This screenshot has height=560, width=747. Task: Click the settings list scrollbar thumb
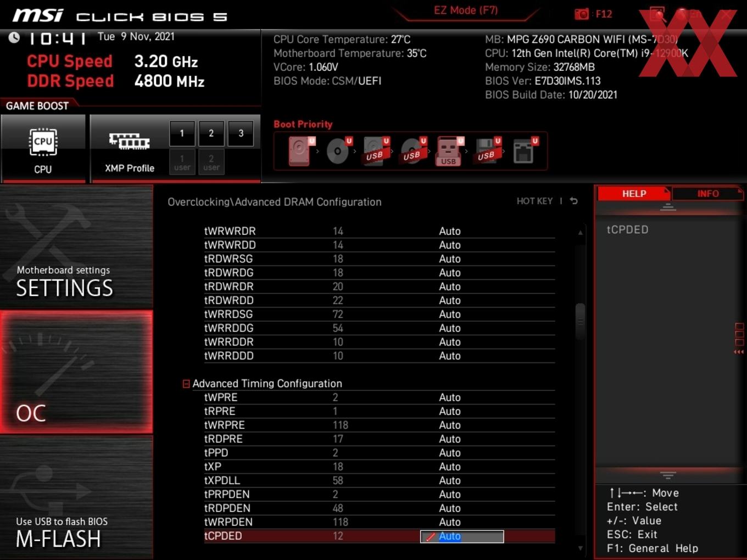pyautogui.click(x=580, y=322)
